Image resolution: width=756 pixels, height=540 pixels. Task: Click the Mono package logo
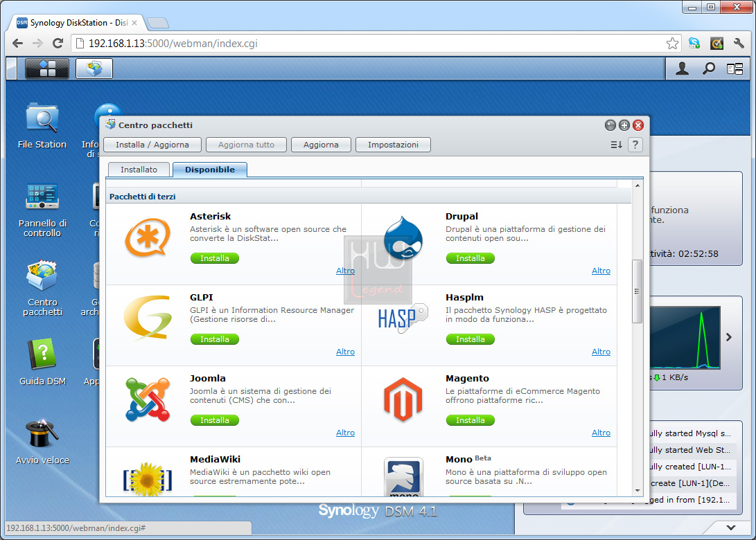tap(403, 476)
